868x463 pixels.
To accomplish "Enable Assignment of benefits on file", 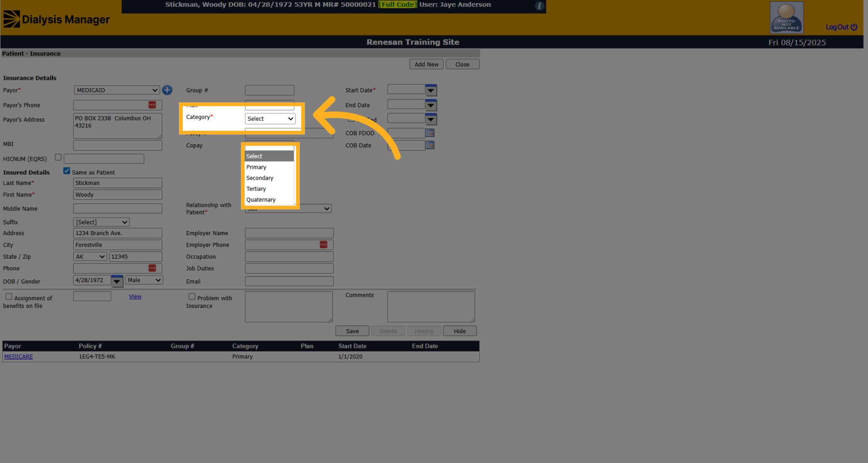I will pyautogui.click(x=9, y=297).
